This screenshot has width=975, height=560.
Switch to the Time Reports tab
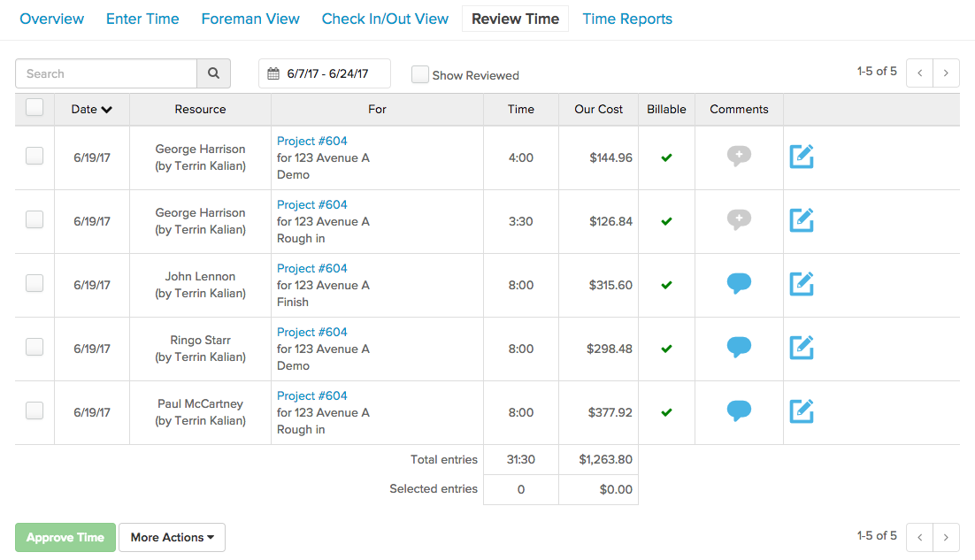pos(626,19)
